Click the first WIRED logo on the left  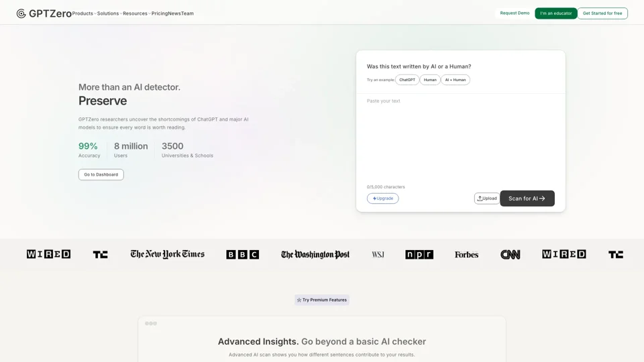pyautogui.click(x=48, y=254)
